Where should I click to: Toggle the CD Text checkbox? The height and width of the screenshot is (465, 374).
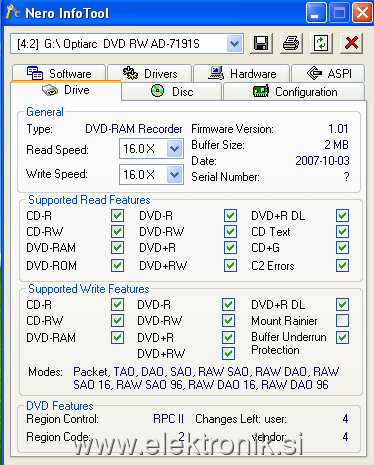pyautogui.click(x=342, y=232)
